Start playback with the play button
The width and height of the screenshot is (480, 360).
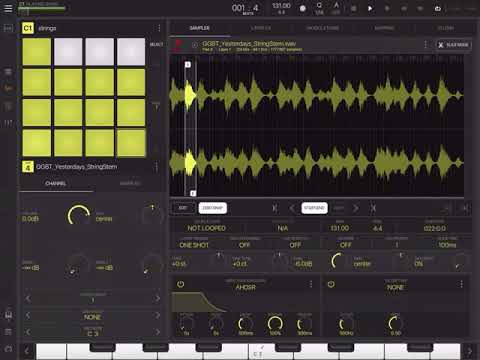point(370,8)
